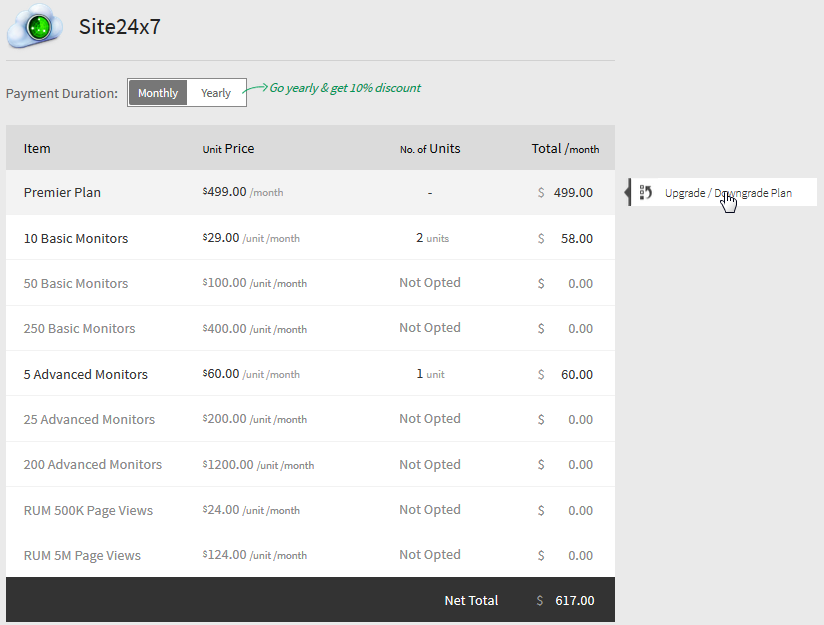This screenshot has height=625, width=824.
Task: Select the Premier Plan row
Action: (x=62, y=192)
